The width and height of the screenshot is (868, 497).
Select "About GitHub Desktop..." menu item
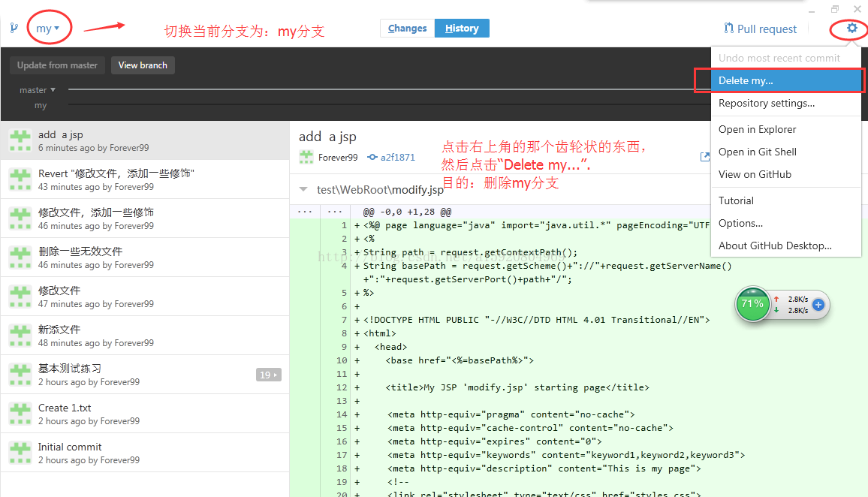tap(785, 245)
